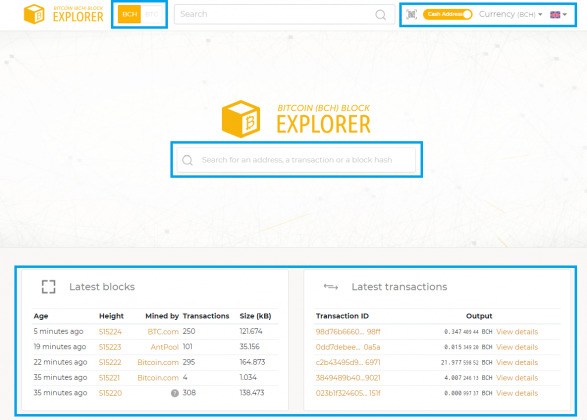Focus the top header Search field
587x420 pixels.
[x=284, y=14]
